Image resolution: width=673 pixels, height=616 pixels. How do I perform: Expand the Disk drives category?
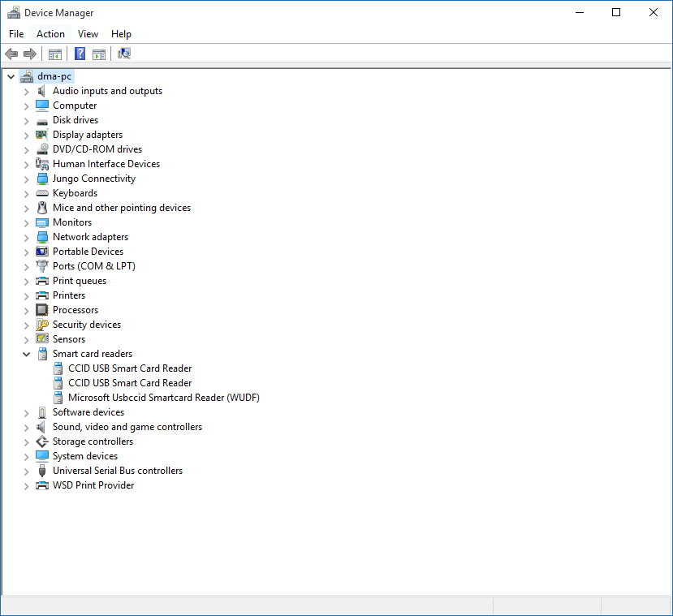(27, 121)
